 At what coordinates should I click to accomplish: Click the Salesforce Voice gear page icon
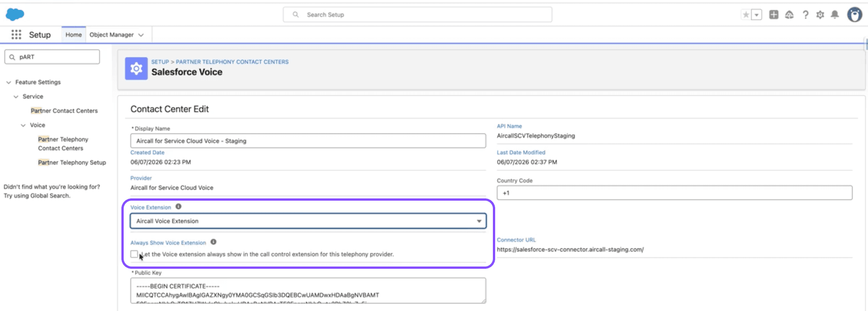click(136, 69)
